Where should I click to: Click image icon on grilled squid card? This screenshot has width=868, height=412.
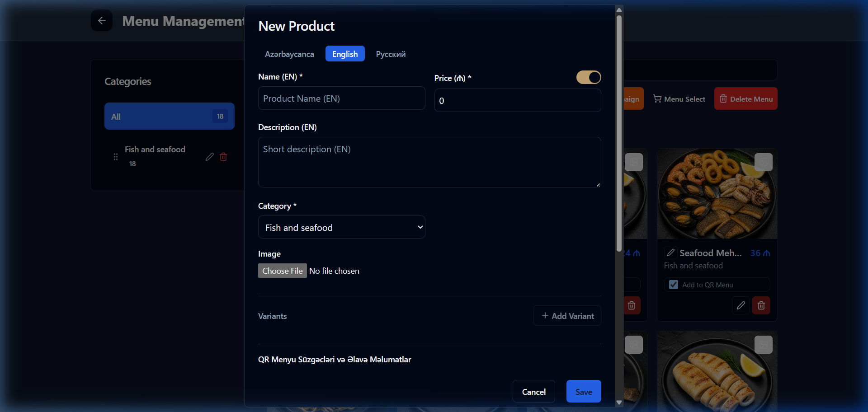764,345
